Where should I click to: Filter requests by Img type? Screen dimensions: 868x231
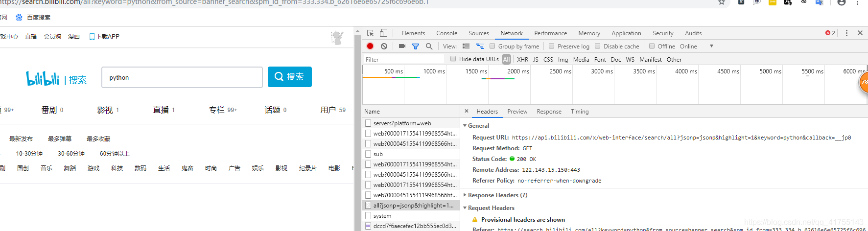(x=563, y=59)
